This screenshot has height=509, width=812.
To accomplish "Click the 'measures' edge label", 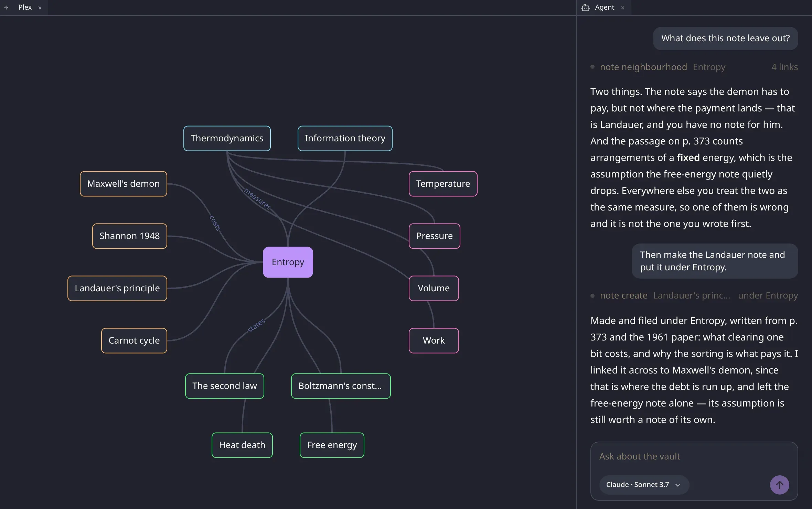I will pos(257,199).
